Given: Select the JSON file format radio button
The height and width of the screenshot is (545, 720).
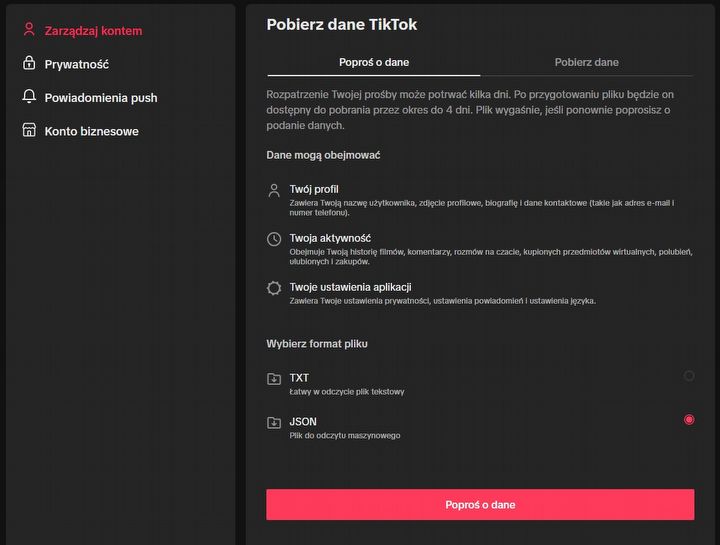Looking at the screenshot, I should click(689, 420).
